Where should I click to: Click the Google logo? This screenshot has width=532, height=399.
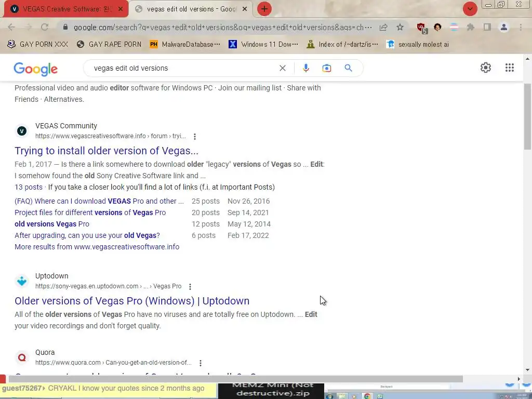[36, 69]
